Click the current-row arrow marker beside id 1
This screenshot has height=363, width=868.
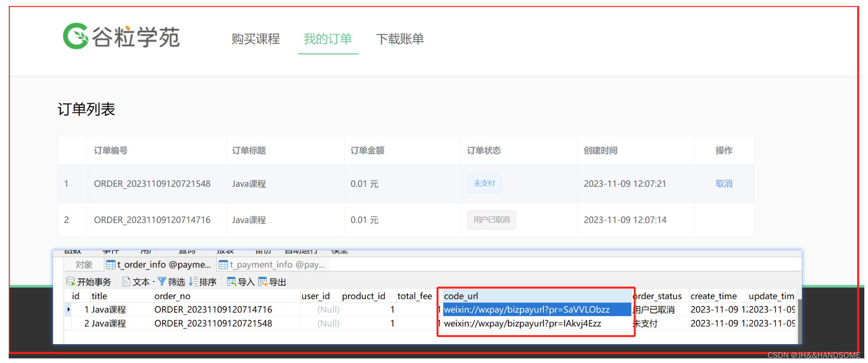tap(69, 309)
